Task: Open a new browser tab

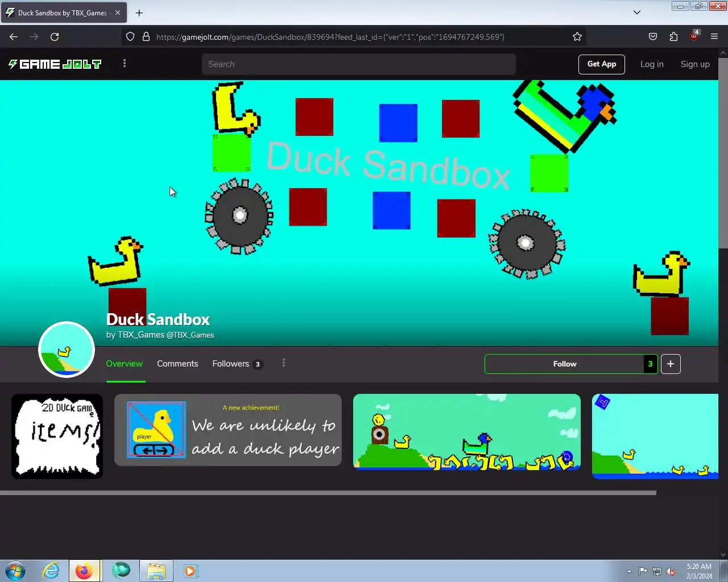Action: click(139, 13)
